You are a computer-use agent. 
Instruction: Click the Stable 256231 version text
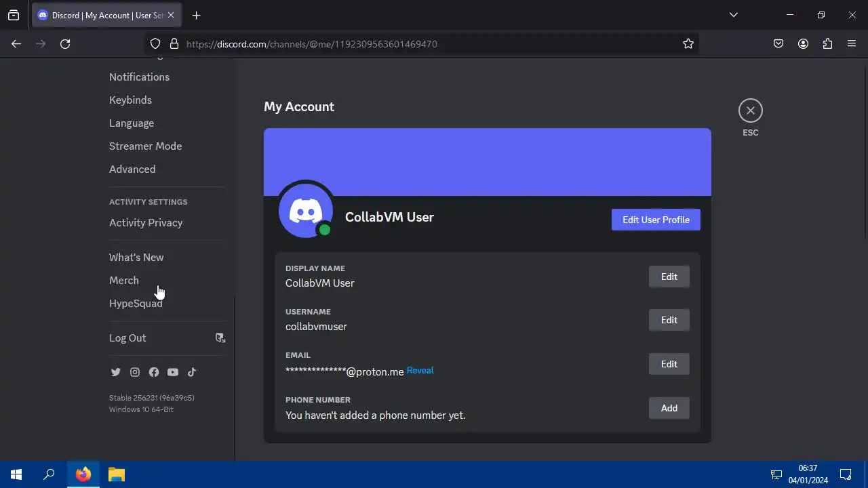tap(152, 398)
